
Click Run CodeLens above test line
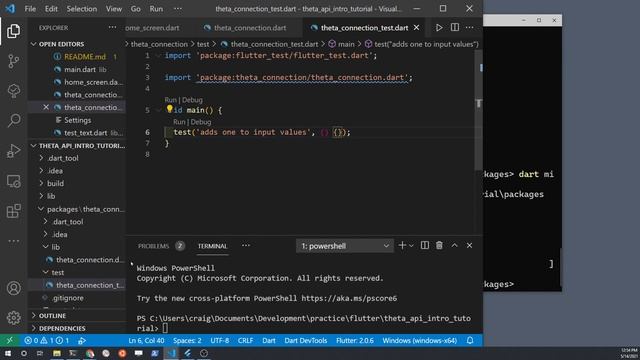point(179,122)
